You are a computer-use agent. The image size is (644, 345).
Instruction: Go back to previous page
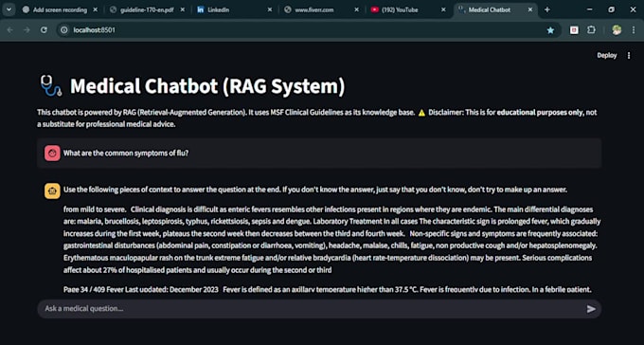(x=9, y=30)
